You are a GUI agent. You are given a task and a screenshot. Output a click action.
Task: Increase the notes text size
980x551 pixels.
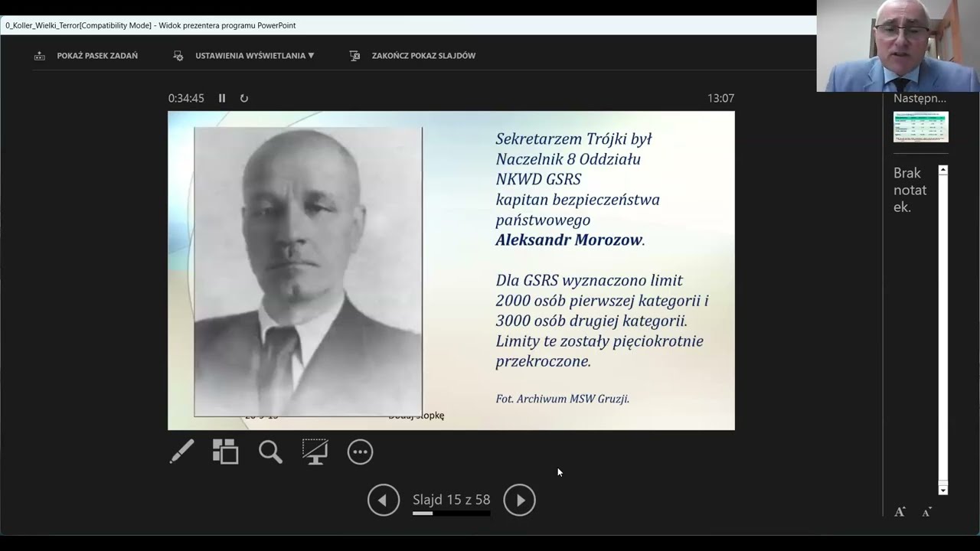[900, 511]
